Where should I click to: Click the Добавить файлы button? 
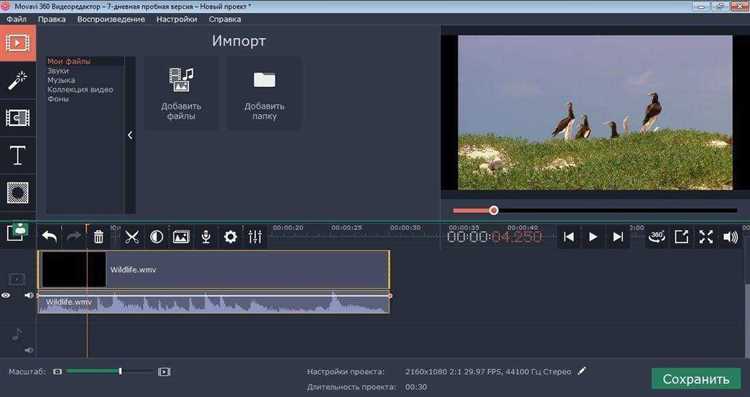coord(181,93)
